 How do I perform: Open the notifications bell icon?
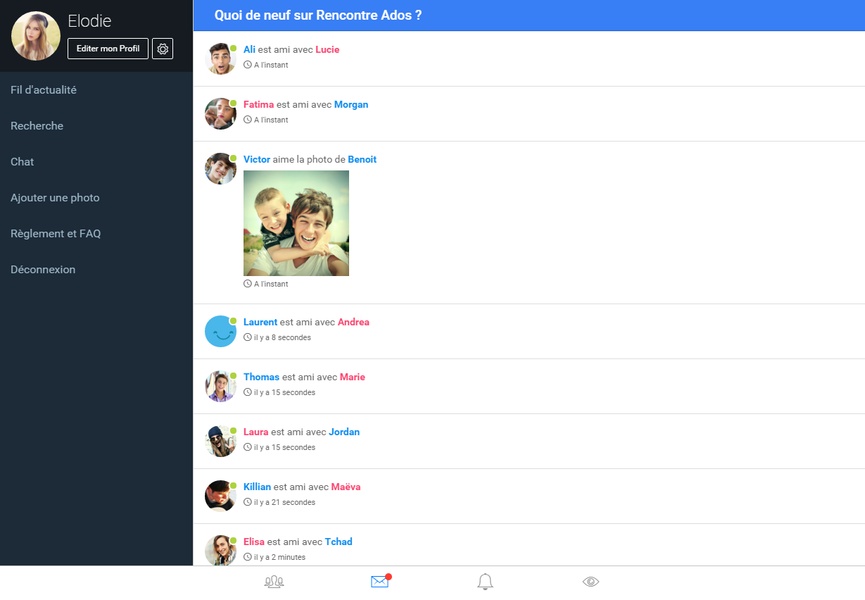(485, 581)
